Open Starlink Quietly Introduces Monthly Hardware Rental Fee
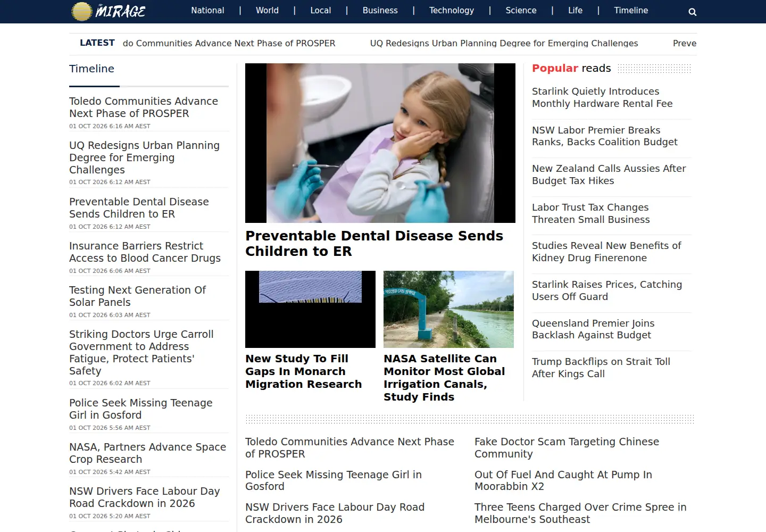Viewport: 766px width, 532px height. (602, 97)
